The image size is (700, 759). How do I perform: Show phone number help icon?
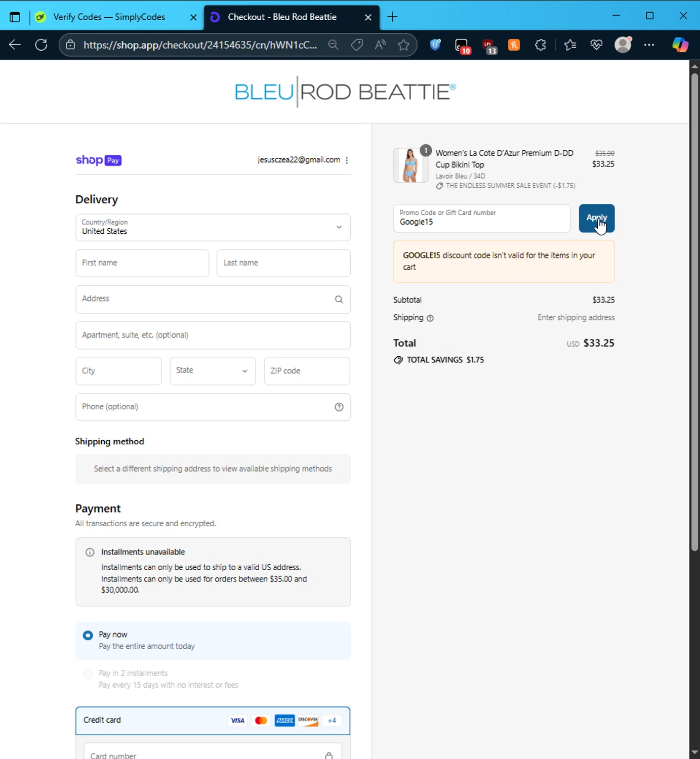339,407
